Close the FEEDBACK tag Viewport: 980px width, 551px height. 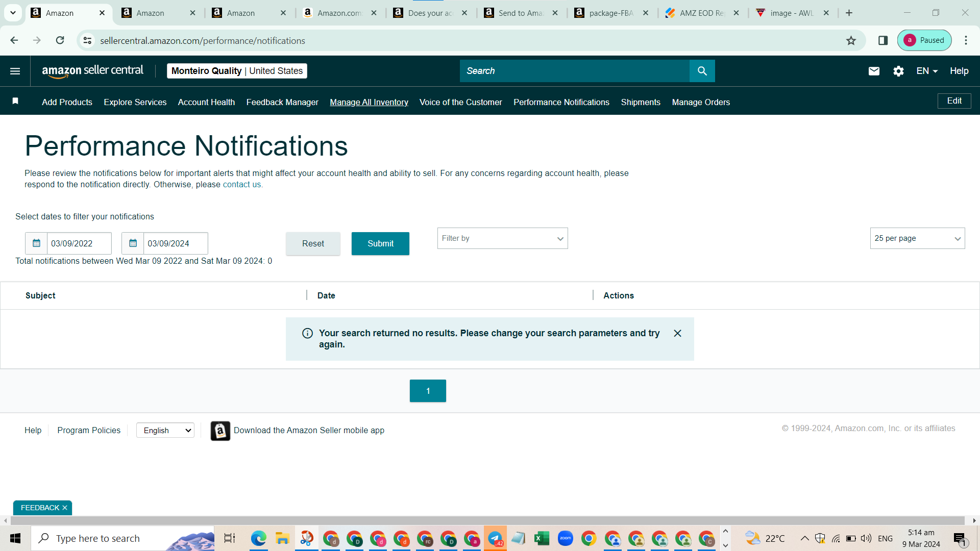pyautogui.click(x=65, y=508)
